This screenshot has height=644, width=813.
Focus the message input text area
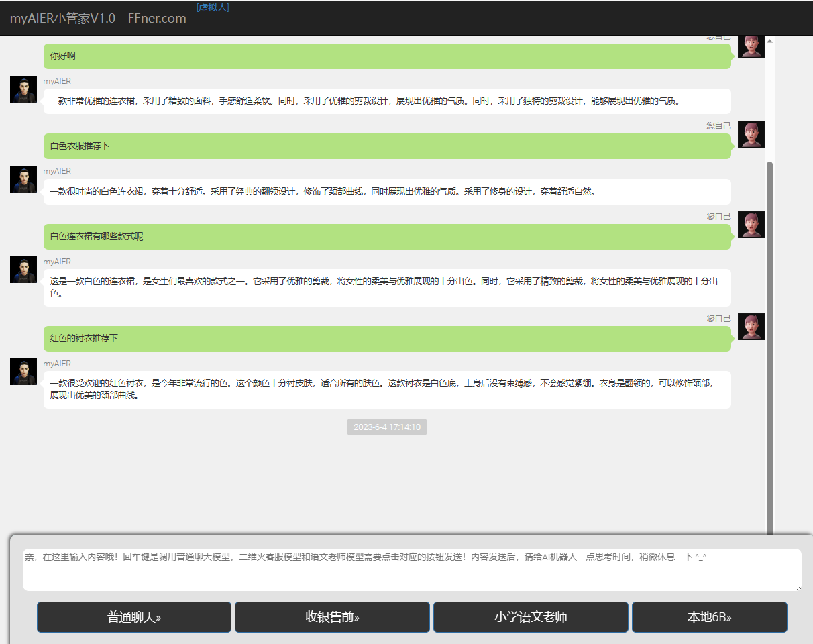point(412,570)
